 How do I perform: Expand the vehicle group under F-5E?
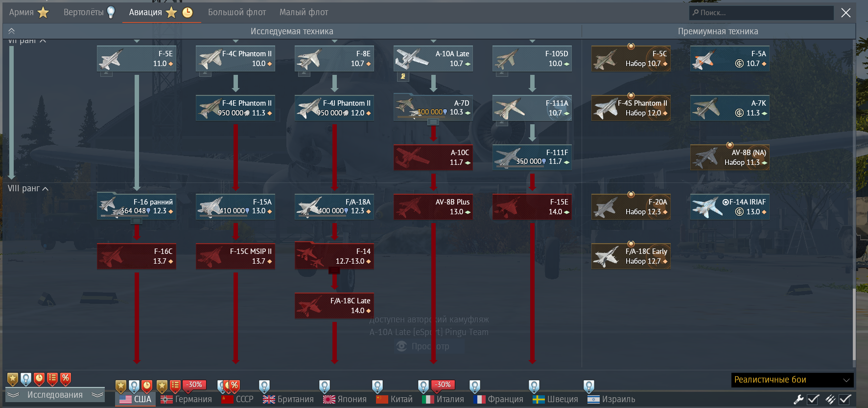[x=106, y=74]
